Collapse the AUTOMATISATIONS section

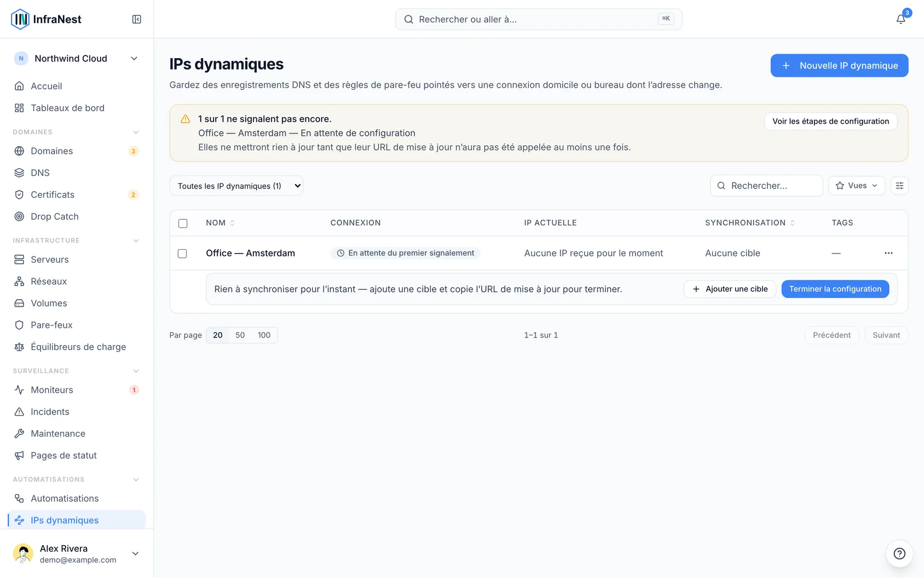point(136,479)
